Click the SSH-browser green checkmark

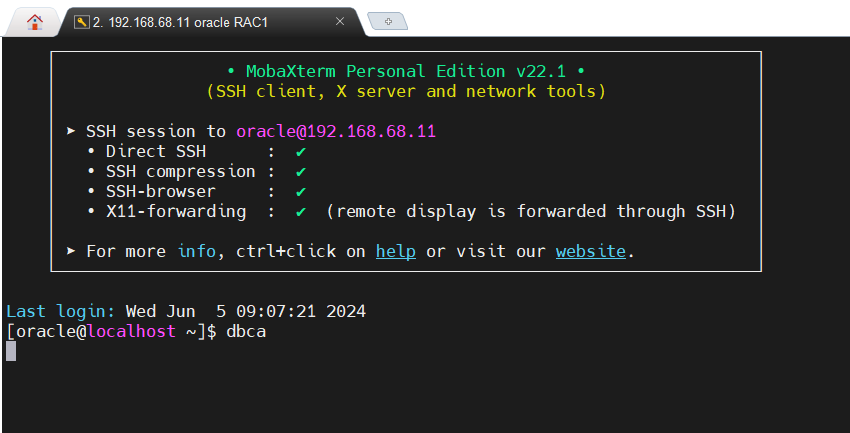click(x=301, y=192)
